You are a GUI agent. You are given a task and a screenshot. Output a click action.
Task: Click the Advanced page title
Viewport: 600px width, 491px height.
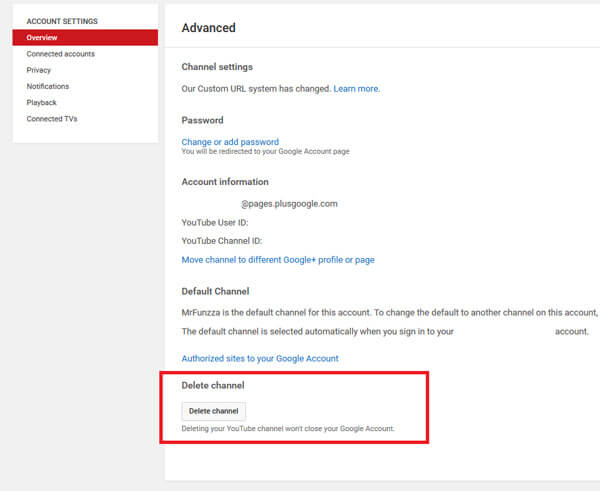[209, 28]
